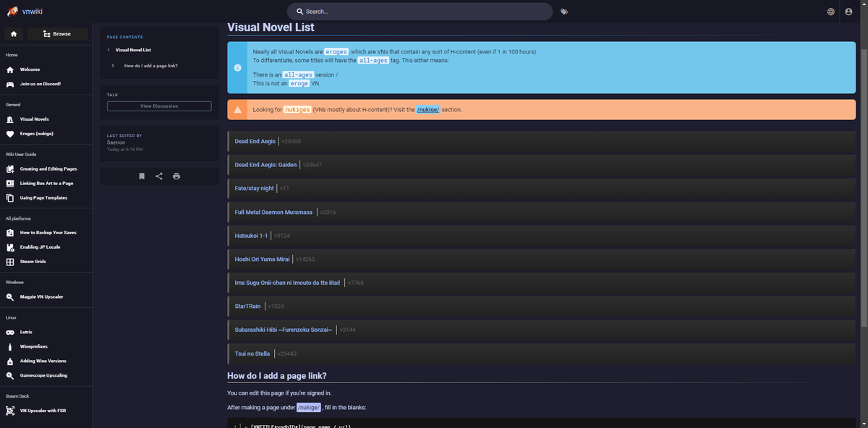Screen dimensions: 868x428
Task: Open Linking Box Art to a Page
Action: (x=46, y=183)
